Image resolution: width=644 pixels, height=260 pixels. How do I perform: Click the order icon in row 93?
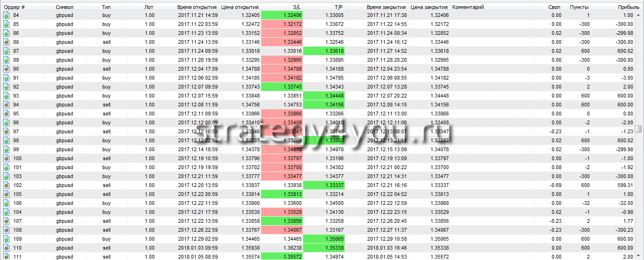pyautogui.click(x=7, y=96)
